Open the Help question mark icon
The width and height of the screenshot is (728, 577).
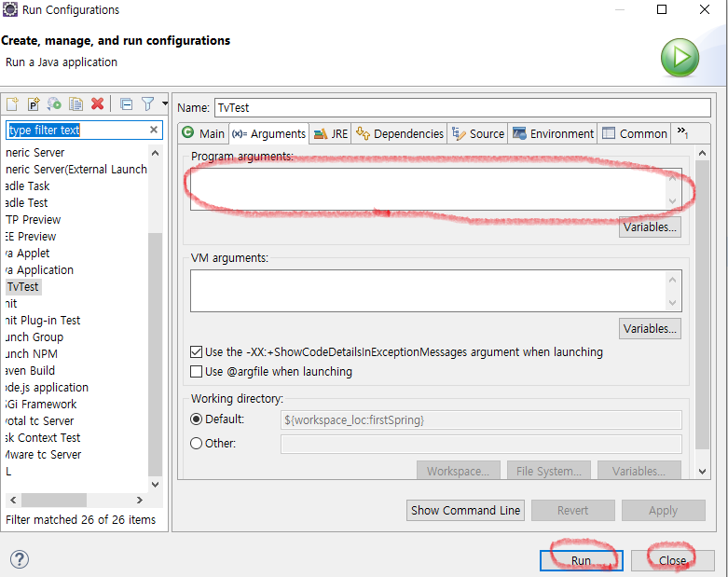point(20,559)
